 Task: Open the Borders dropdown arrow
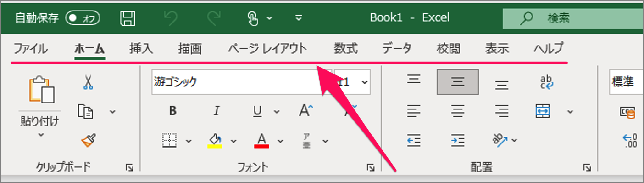189,141
